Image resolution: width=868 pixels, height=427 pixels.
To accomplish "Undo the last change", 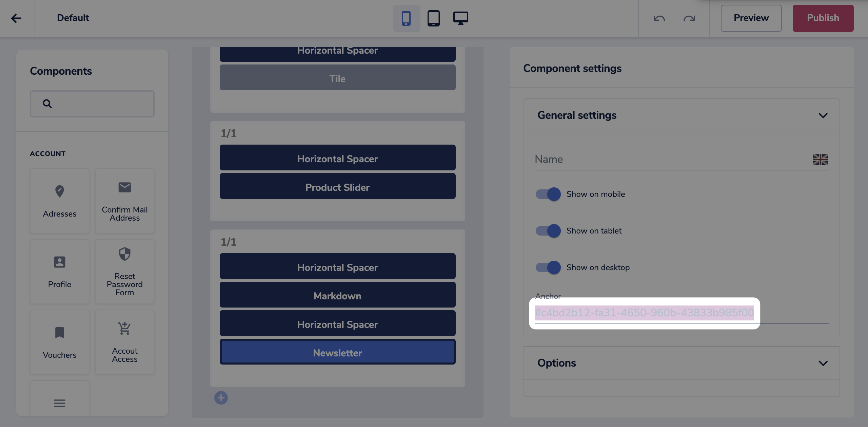I will [659, 18].
